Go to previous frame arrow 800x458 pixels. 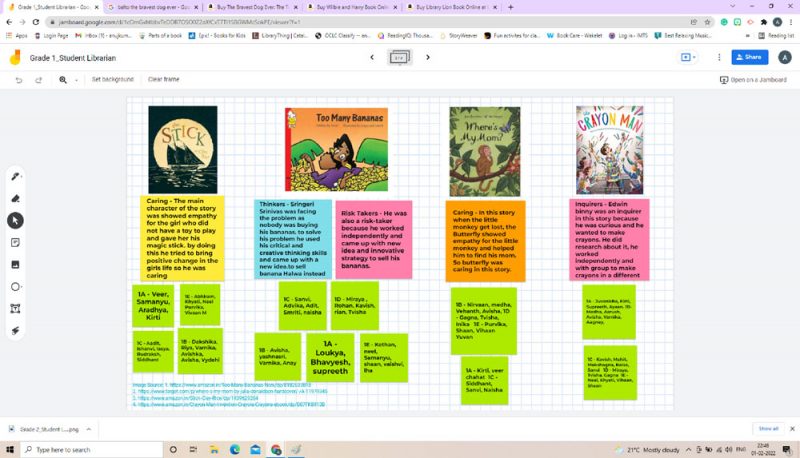pos(372,57)
